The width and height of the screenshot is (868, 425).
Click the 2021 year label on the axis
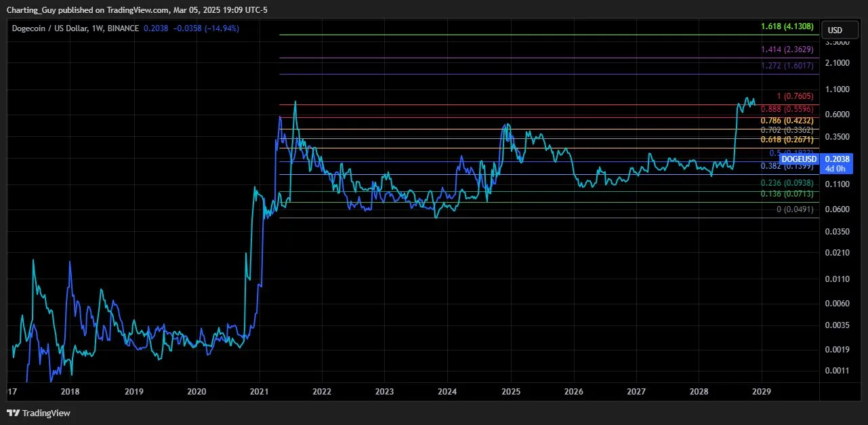click(260, 392)
